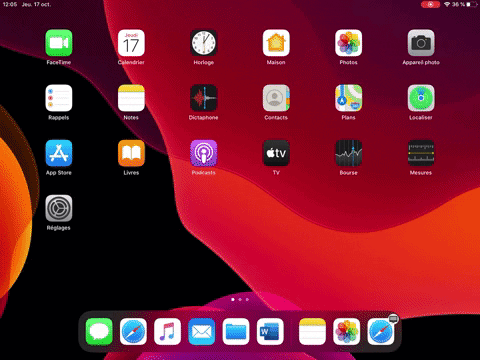Open the App Store

pos(59,153)
